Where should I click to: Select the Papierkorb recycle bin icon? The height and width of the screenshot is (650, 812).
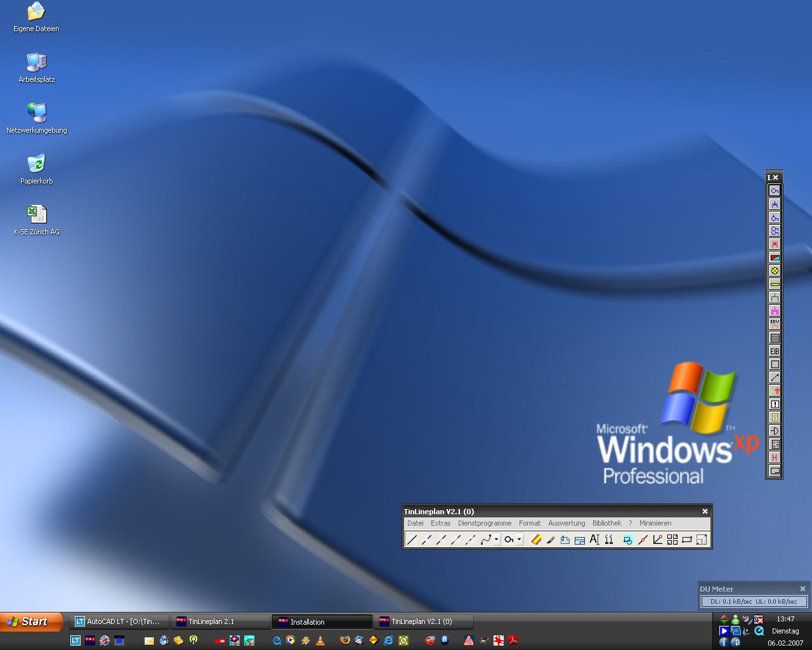pos(36,169)
